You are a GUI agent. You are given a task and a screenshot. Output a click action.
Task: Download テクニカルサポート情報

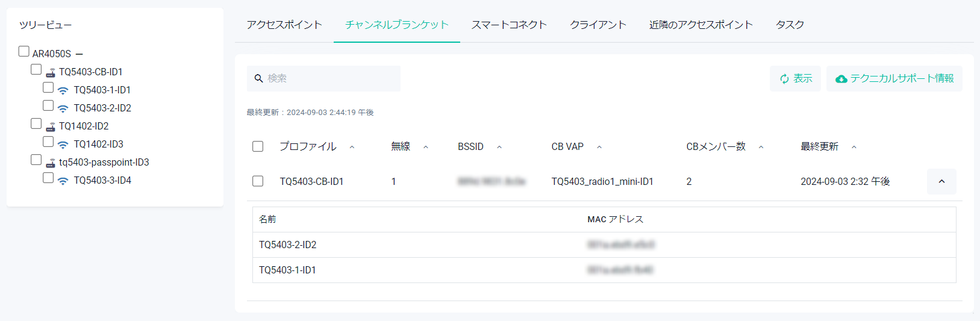coord(894,79)
